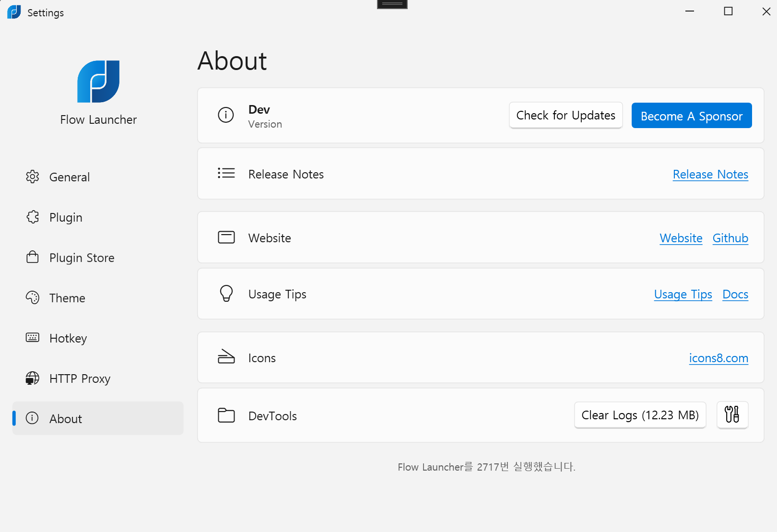Follow the Usage Tips link
The image size is (777, 532).
pos(683,295)
